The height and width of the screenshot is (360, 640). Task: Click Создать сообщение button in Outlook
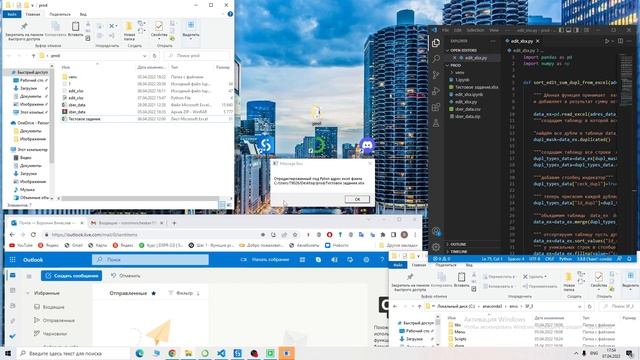[x=71, y=276]
